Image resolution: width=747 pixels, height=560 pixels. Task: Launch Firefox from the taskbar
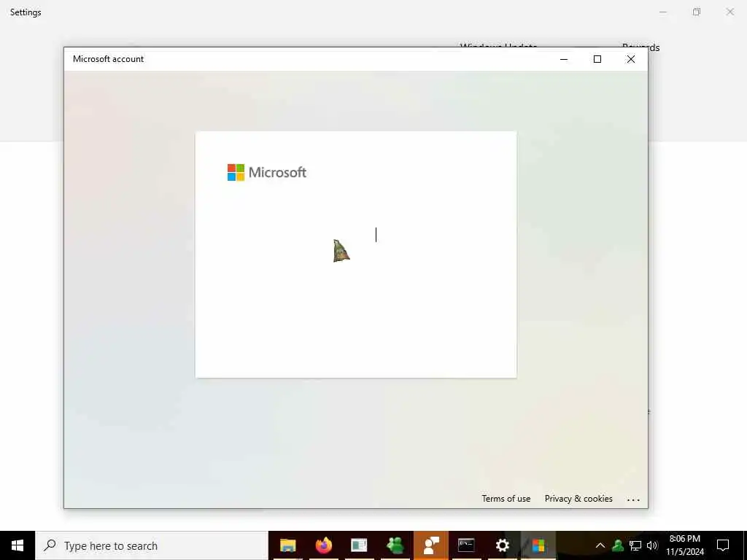tap(323, 545)
